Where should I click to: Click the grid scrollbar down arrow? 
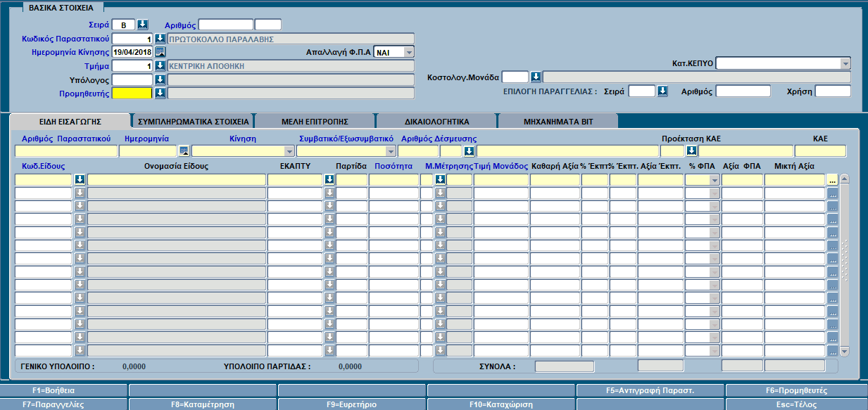point(844,351)
